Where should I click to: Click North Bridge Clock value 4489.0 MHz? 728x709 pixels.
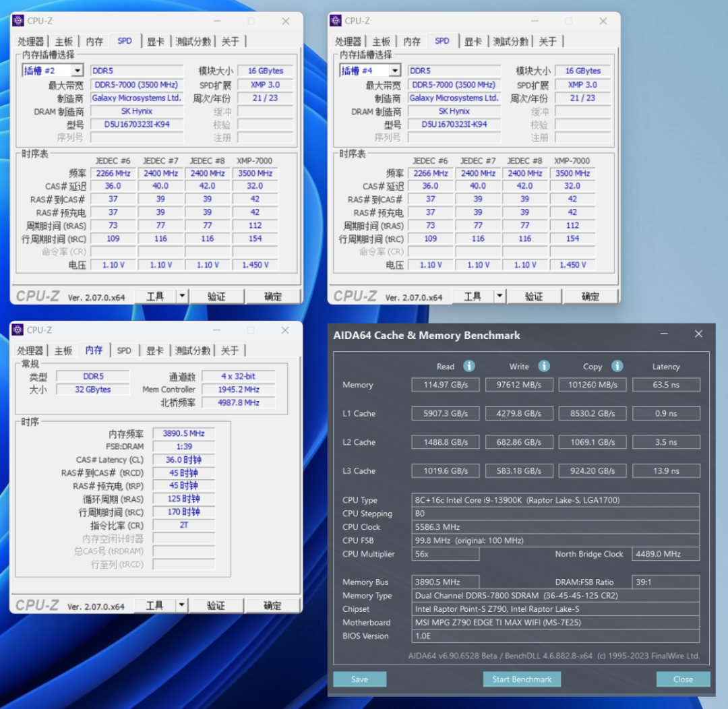coord(666,554)
